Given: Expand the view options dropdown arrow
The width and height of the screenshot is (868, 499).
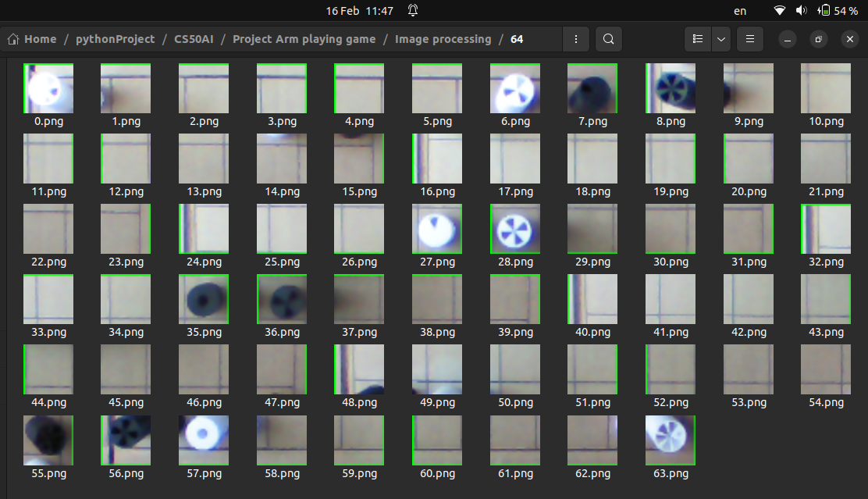Looking at the screenshot, I should coord(720,39).
